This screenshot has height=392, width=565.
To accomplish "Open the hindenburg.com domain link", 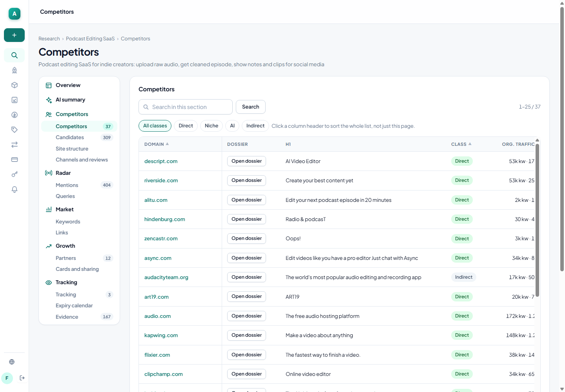I will click(165, 219).
